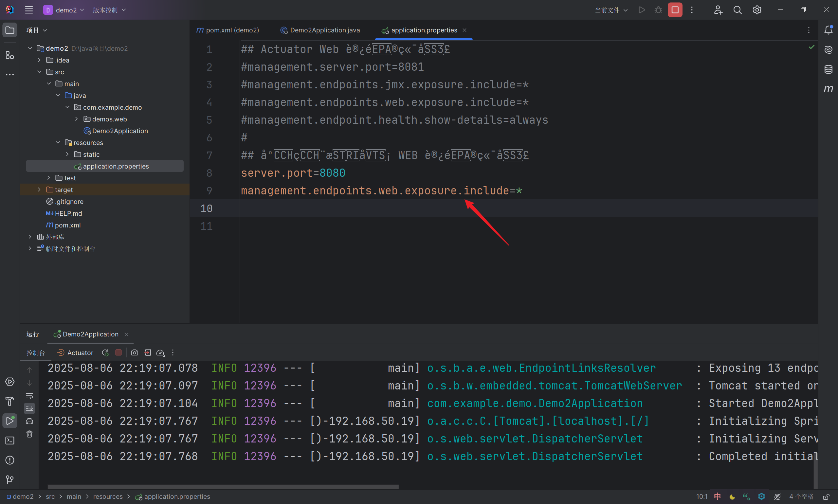Switch to the Actuator tab
The width and height of the screenshot is (838, 504).
[75, 352]
